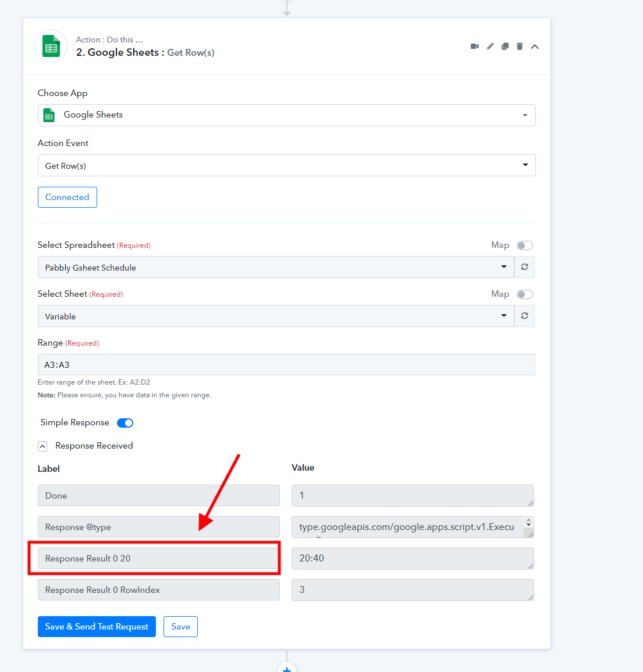Click the RowIndex value field showing 3
This screenshot has width=643, height=672.
pyautogui.click(x=413, y=590)
